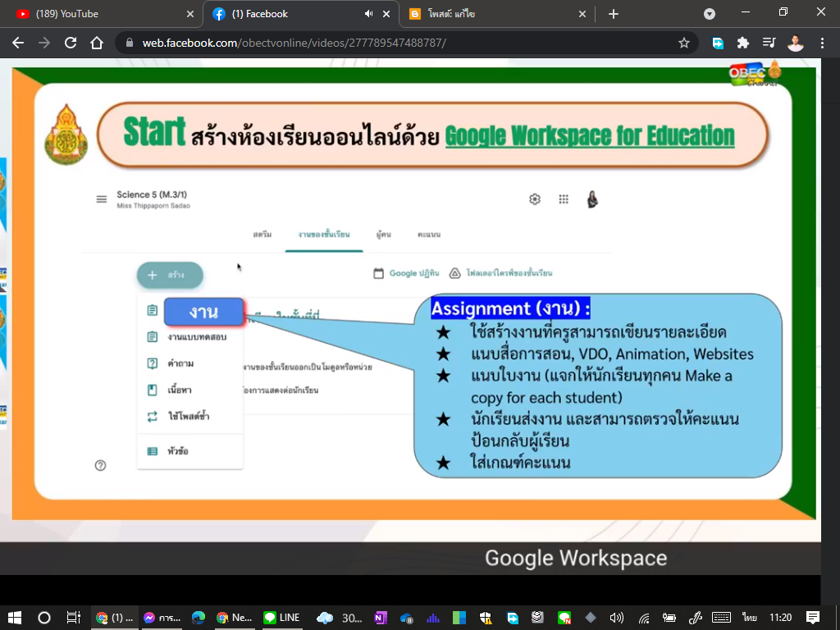Mute the Facebook tab audio icon

click(368, 14)
